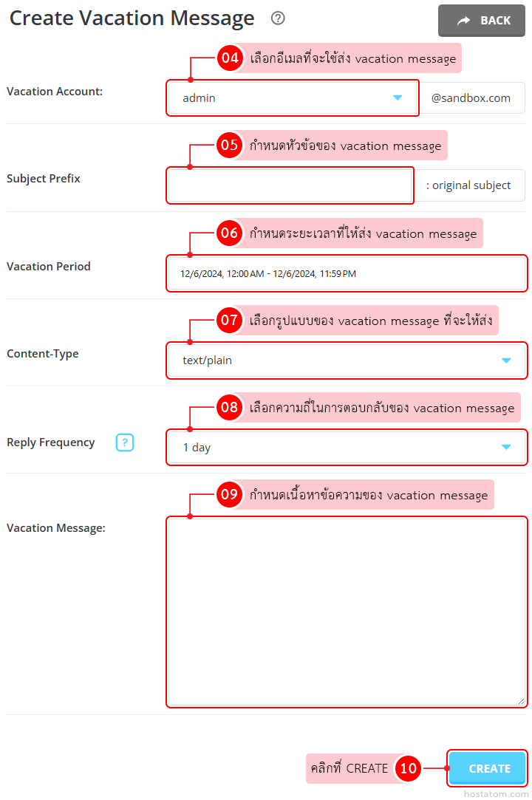
Task: Open the Reply Frequency dropdown
Action: (347, 448)
